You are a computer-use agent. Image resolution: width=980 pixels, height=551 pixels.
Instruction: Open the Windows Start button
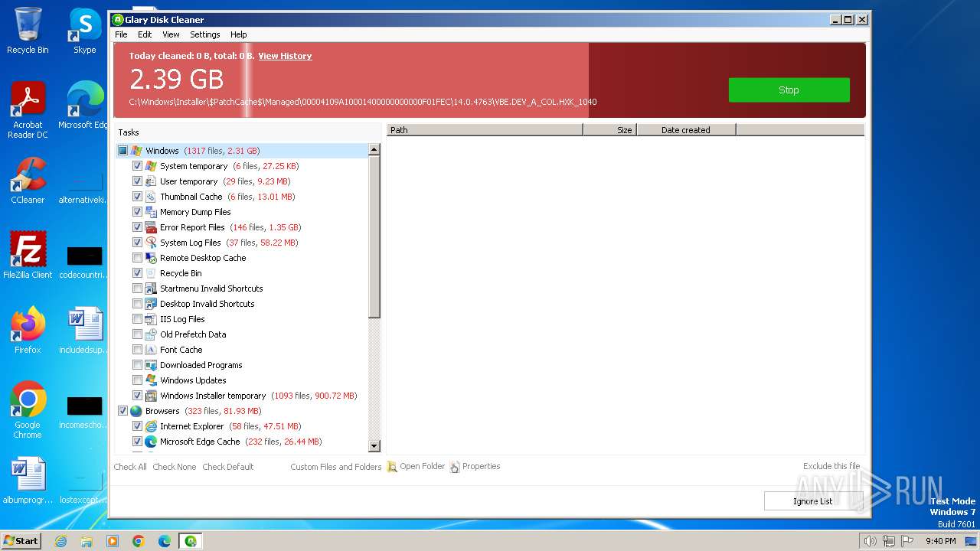[21, 541]
